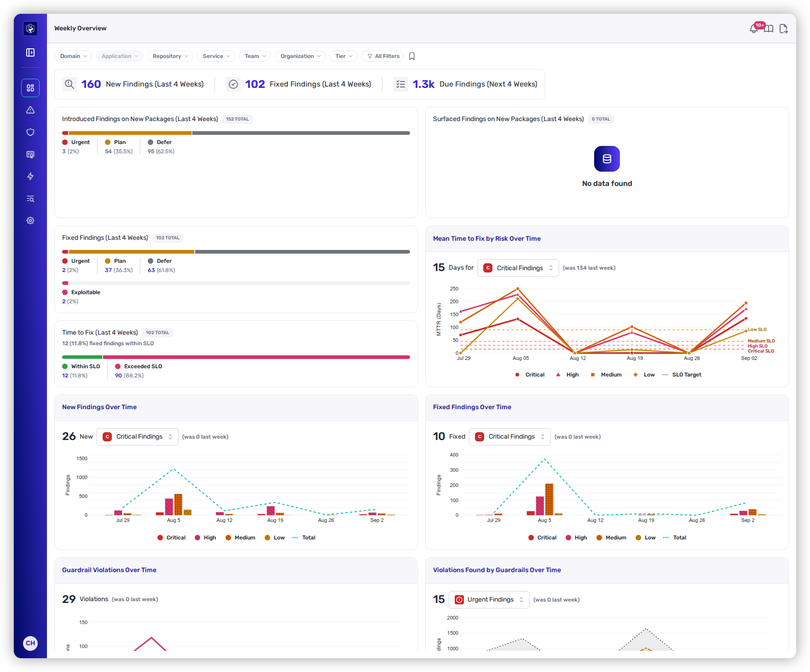Click the Fixed Findings Over Time title
The width and height of the screenshot is (810, 672).
(x=472, y=407)
